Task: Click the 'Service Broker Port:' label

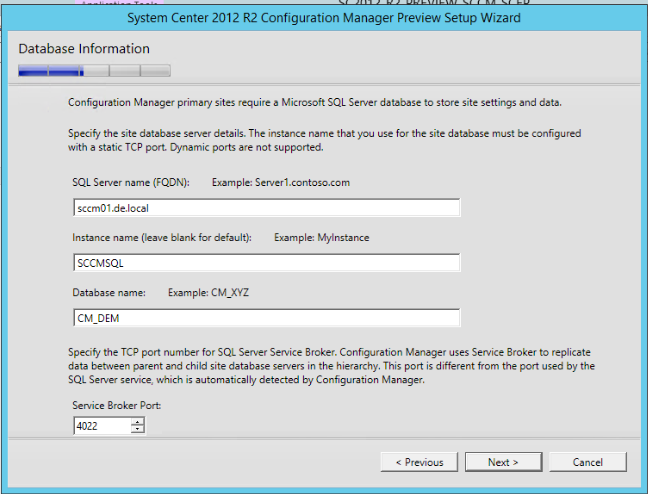Action: click(116, 405)
